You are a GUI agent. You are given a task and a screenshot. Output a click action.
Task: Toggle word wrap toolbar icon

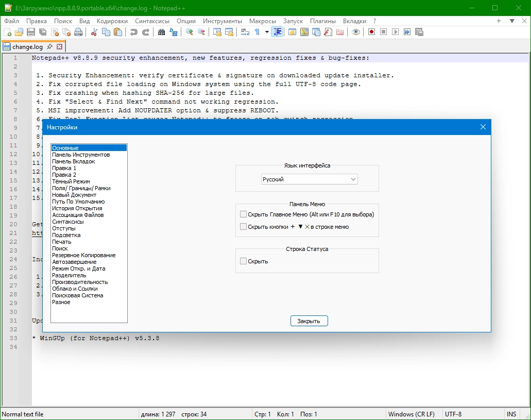click(245, 32)
